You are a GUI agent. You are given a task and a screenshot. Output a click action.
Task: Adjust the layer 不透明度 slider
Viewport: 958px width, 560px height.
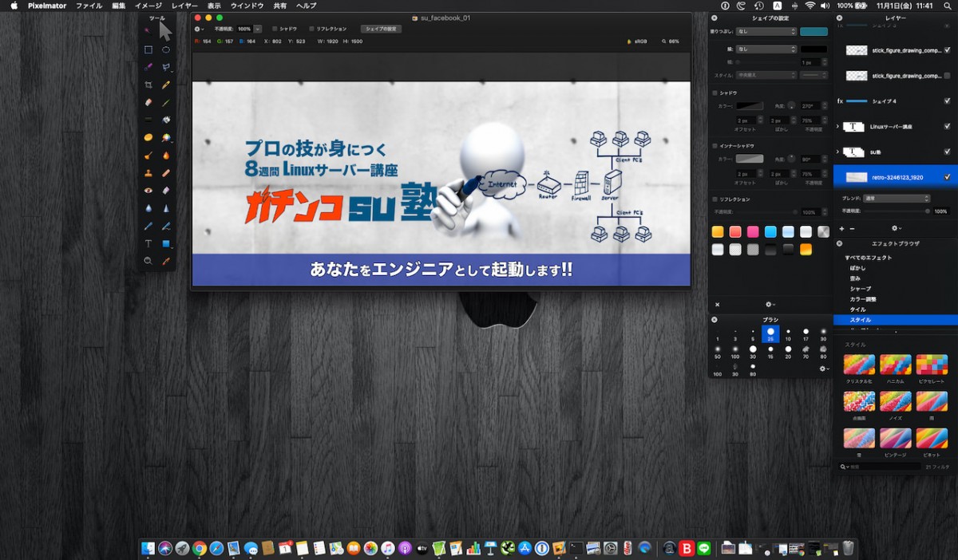pos(897,211)
